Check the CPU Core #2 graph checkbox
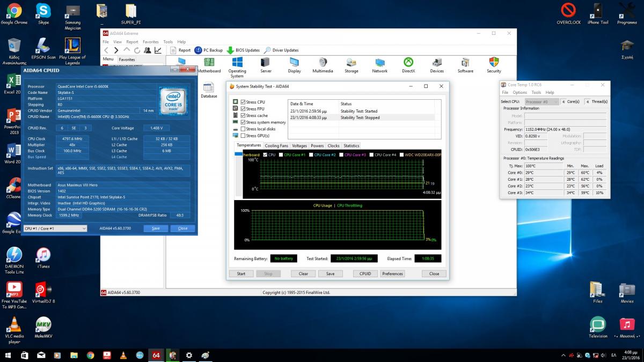This screenshot has height=362, width=644. [x=310, y=155]
